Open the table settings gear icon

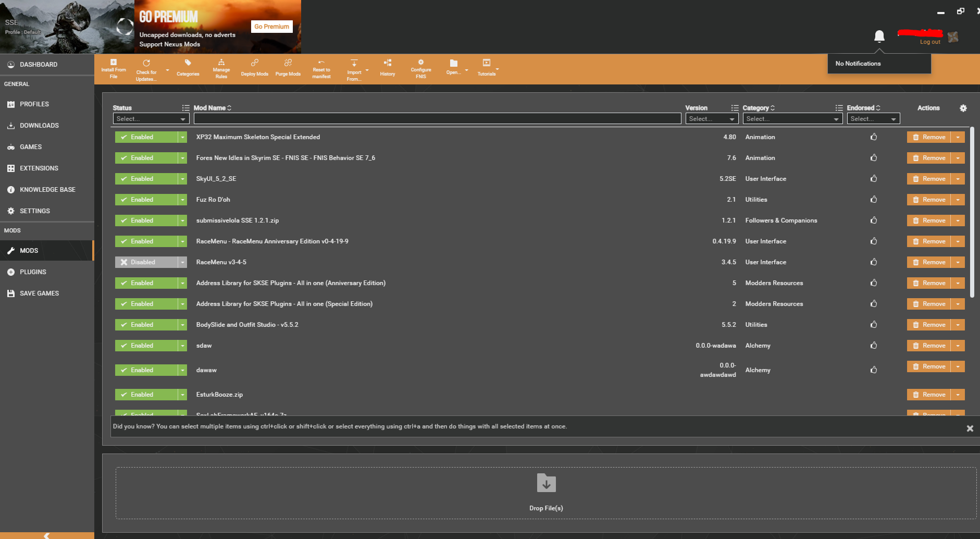click(963, 108)
